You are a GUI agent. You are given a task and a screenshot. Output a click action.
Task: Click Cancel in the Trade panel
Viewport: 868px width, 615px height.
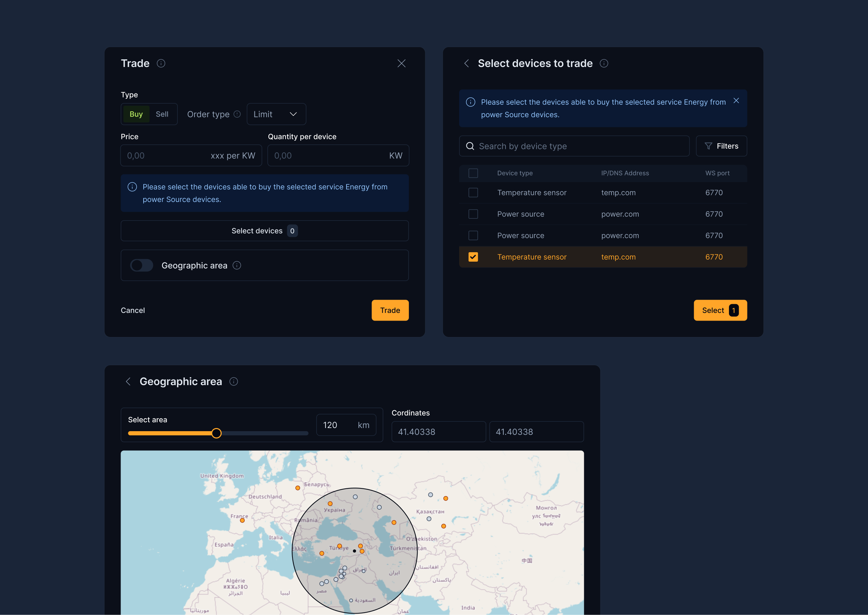click(133, 310)
